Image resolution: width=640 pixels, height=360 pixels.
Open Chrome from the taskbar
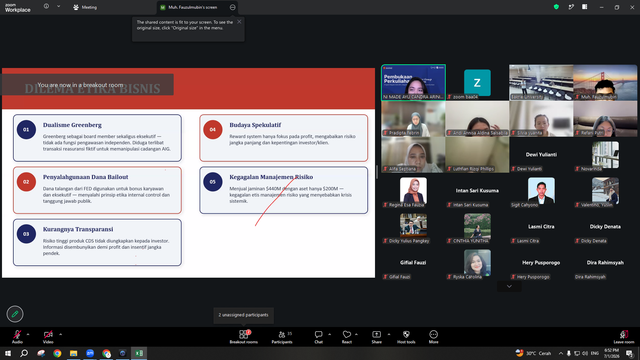57,353
